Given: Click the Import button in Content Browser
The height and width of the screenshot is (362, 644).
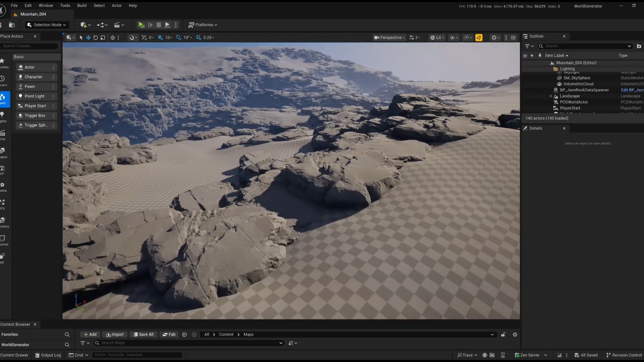Looking at the screenshot, I should pos(115,335).
